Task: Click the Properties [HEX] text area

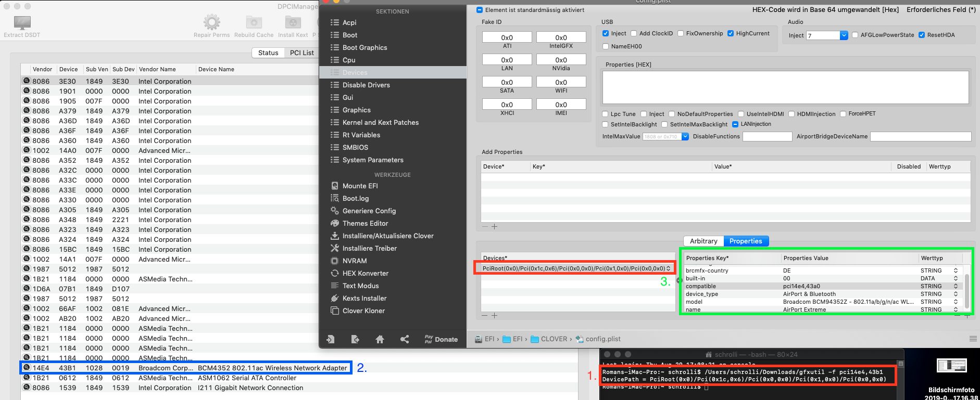Action: pyautogui.click(x=785, y=87)
